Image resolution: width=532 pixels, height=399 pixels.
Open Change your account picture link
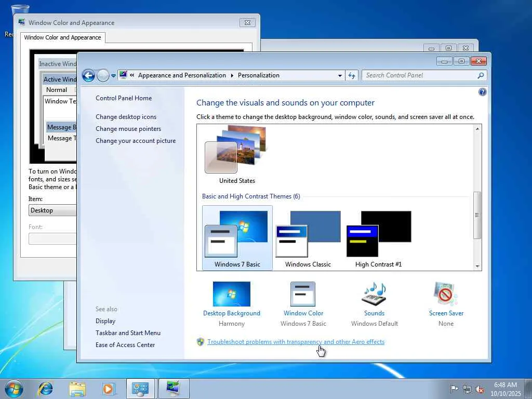[x=136, y=141]
